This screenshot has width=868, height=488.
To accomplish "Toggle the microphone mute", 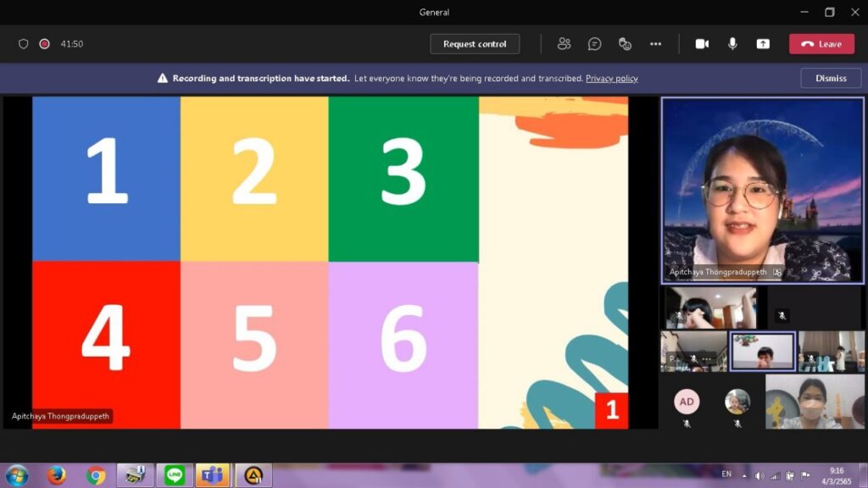I will [x=732, y=44].
